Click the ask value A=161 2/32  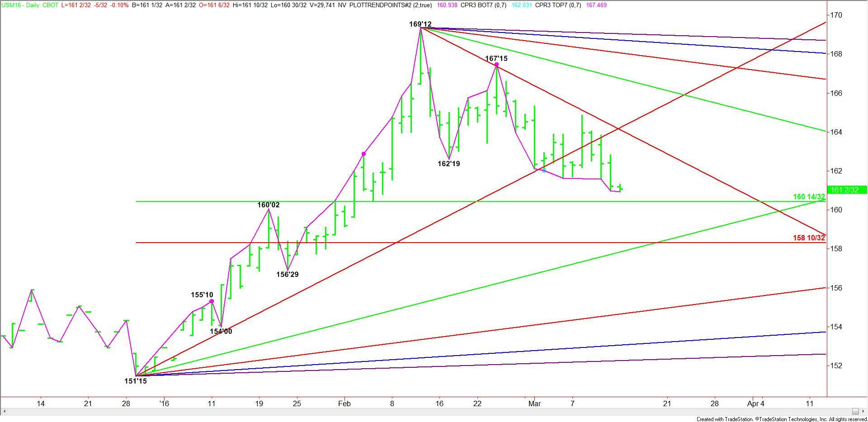click(x=181, y=5)
